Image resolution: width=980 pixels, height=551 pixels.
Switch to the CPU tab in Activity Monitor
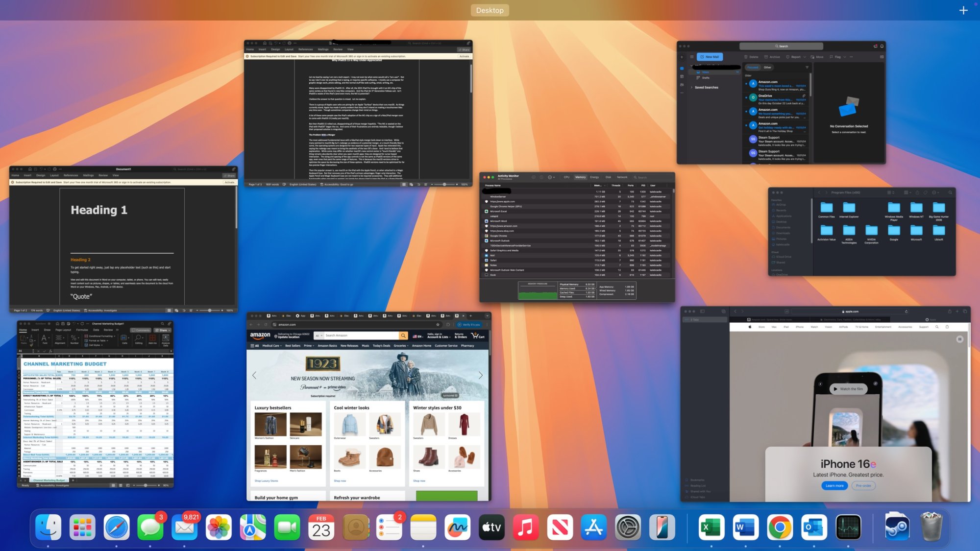pyautogui.click(x=566, y=177)
